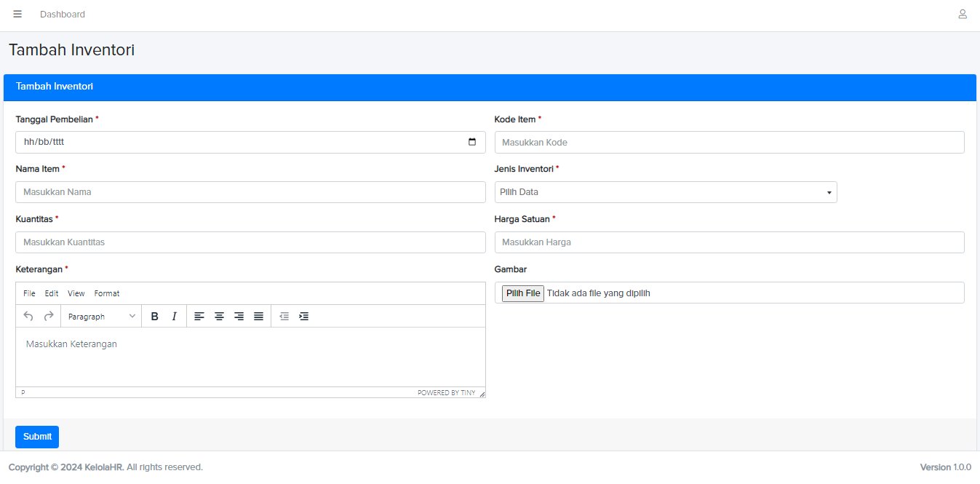
Task: Toggle italic formatting in editor
Action: [x=174, y=317]
